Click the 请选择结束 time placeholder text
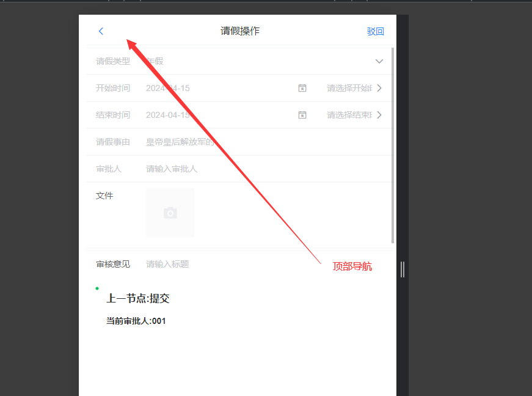 coord(349,115)
